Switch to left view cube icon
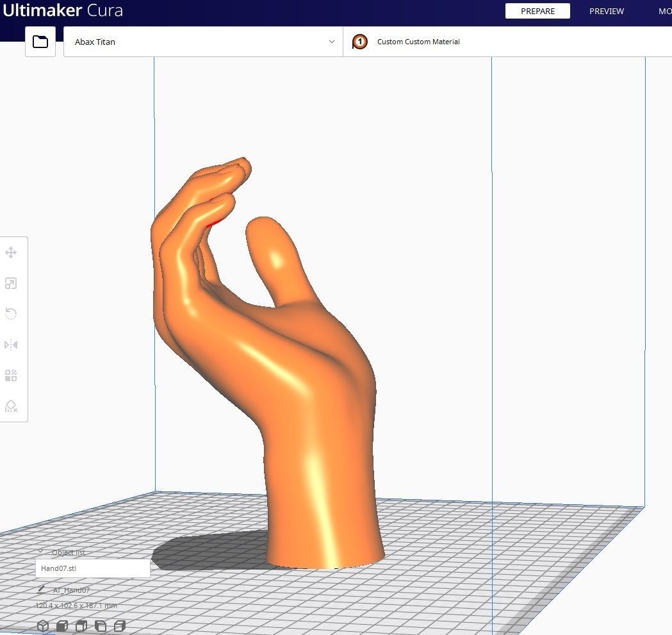This screenshot has height=635, width=672. point(101,626)
